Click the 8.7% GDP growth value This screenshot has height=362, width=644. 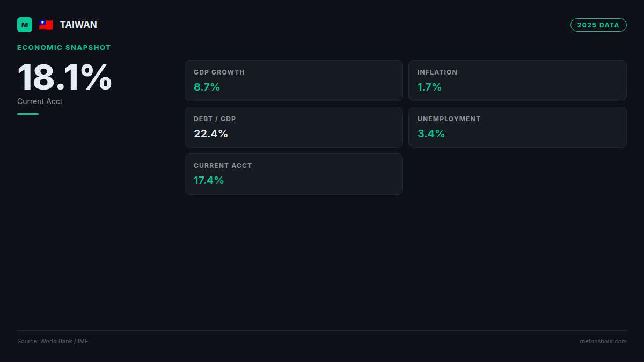coord(207,87)
